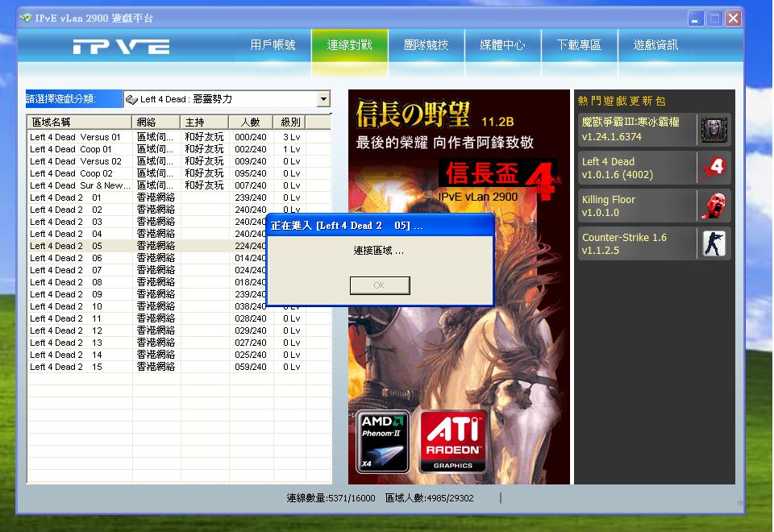Select row Left 4 Dead Versus 02
774x532 pixels.
pos(179,161)
